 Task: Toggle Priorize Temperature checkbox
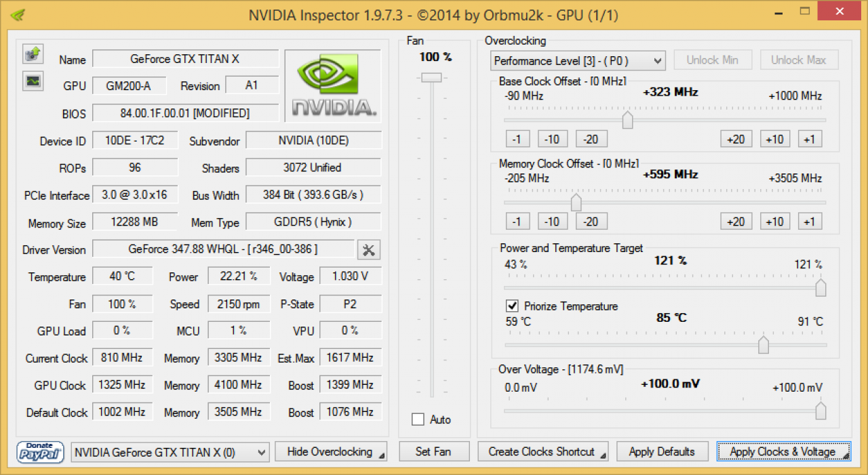pyautogui.click(x=513, y=306)
